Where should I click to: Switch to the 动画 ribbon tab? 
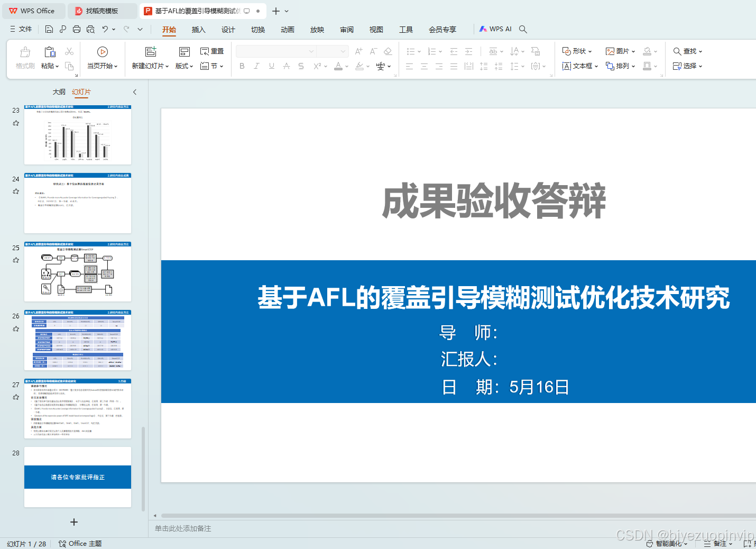(x=287, y=30)
